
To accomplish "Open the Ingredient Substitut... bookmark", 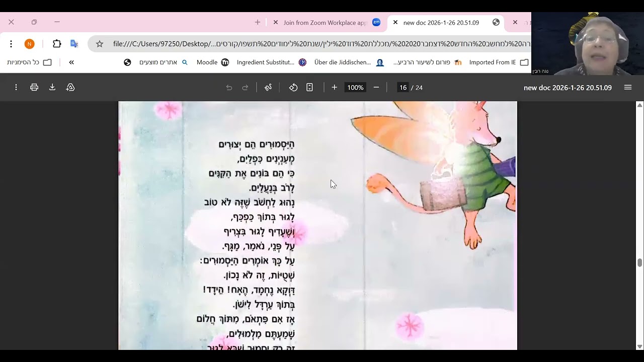I will click(271, 62).
